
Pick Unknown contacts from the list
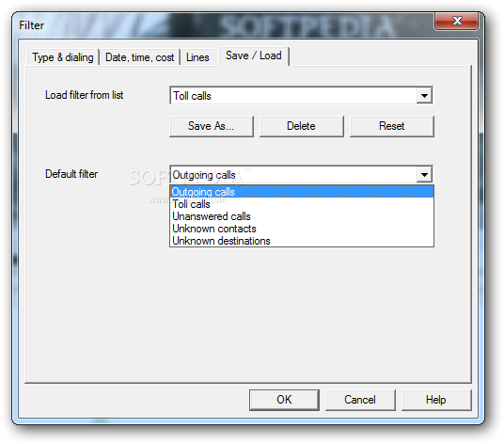302,229
